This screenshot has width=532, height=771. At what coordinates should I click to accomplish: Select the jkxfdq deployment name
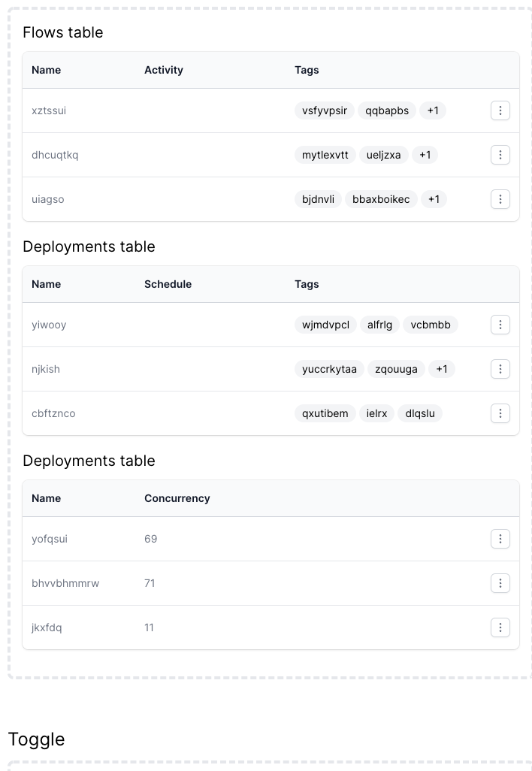click(47, 627)
